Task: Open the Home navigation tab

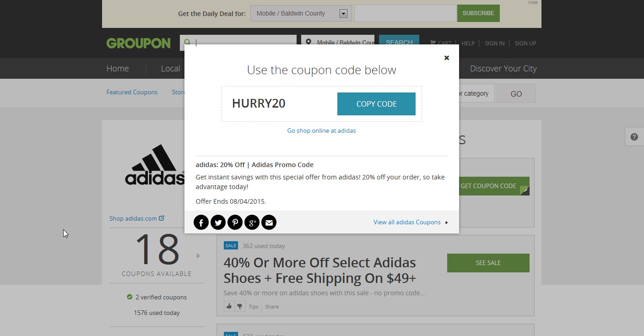Action: [118, 69]
